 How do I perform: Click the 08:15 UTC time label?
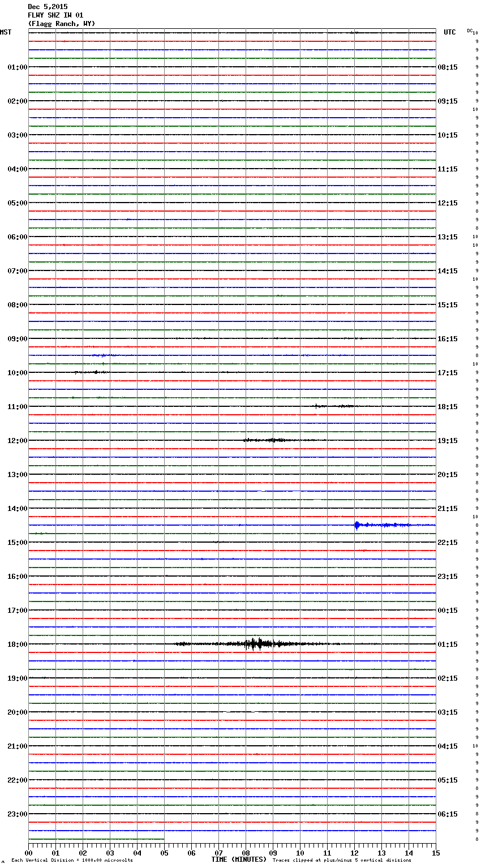pyautogui.click(x=448, y=67)
